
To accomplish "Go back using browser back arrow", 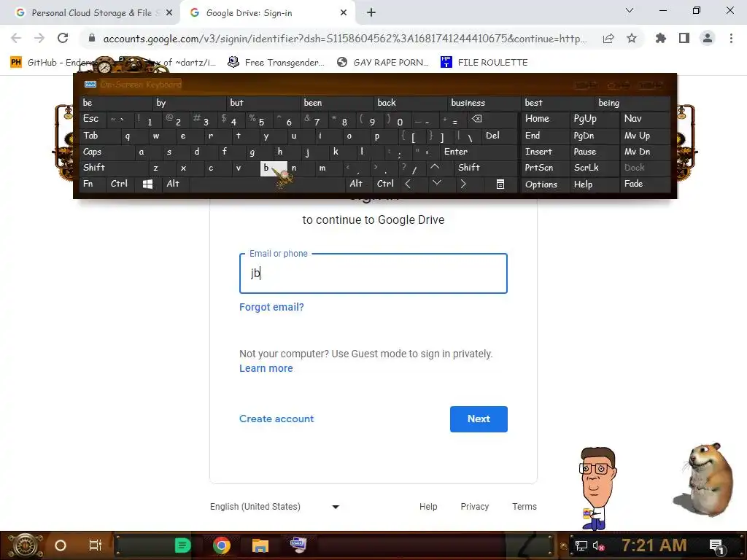I will [x=16, y=38].
